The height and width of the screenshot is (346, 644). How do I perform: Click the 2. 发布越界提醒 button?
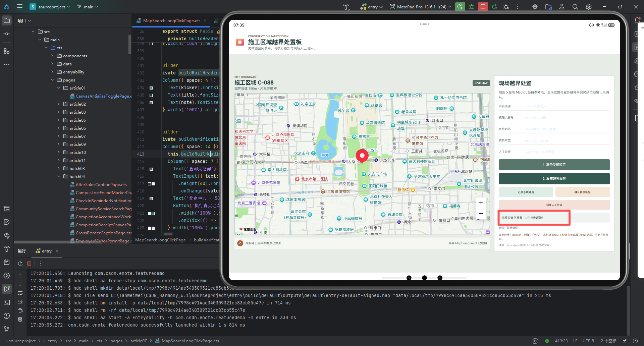point(554,179)
